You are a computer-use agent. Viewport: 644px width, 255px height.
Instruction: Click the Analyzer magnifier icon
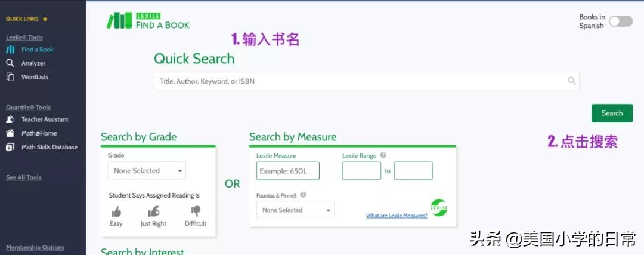coord(10,63)
